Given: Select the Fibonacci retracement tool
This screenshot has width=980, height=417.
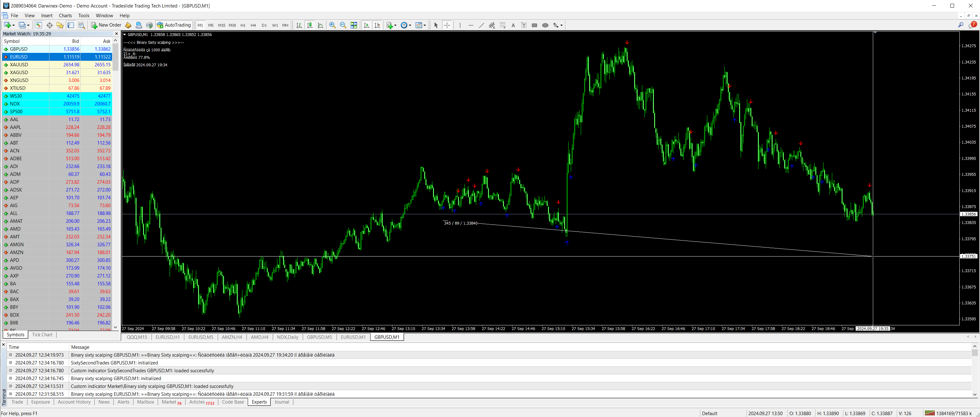Looking at the screenshot, I should (503, 25).
